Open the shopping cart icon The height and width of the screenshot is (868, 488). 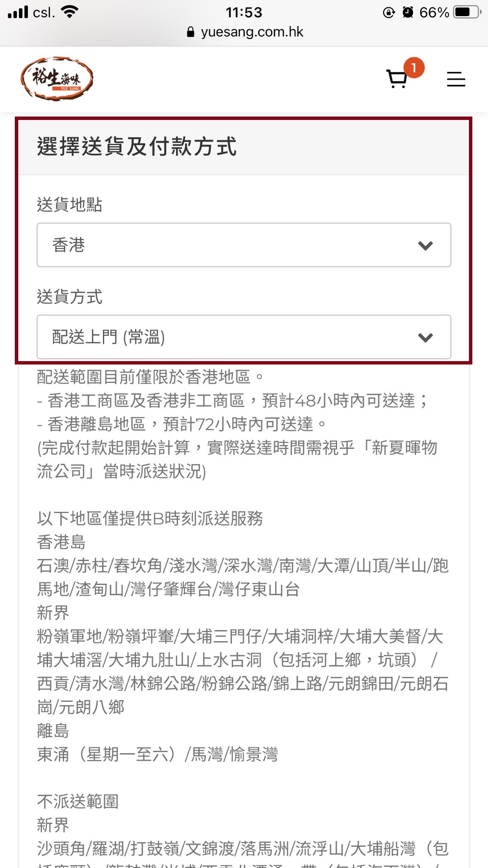(x=396, y=79)
